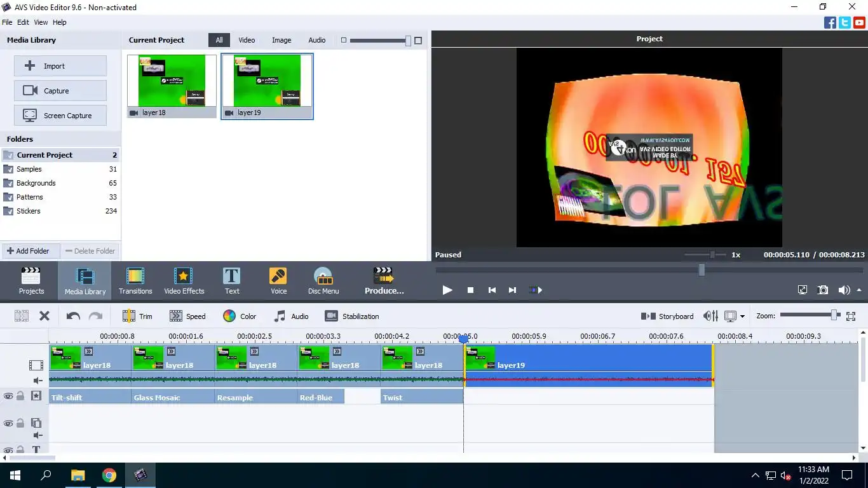Screen dimensions: 868x488
Task: Open the Disc Menu section
Action: point(323,281)
